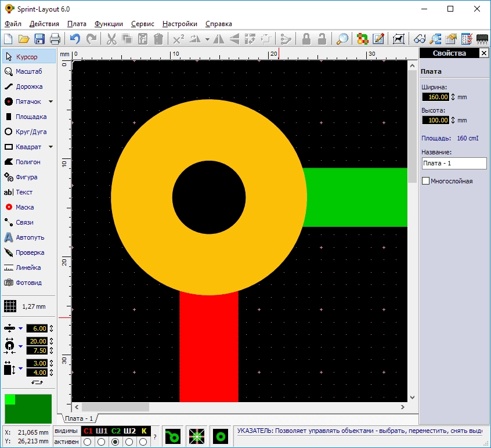This screenshot has width=491, height=448.
Task: Select the Проверка test tool
Action: (x=29, y=252)
